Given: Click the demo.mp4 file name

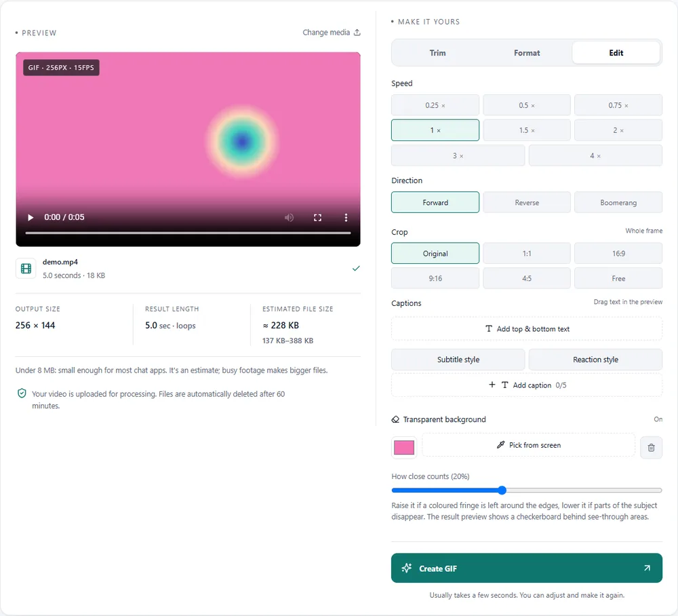Looking at the screenshot, I should (x=60, y=262).
